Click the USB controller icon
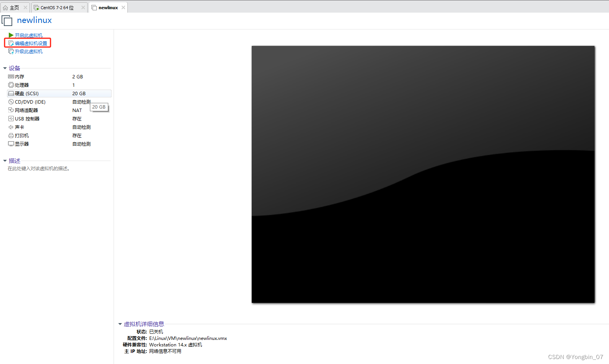This screenshot has width=609, height=364. (11, 119)
